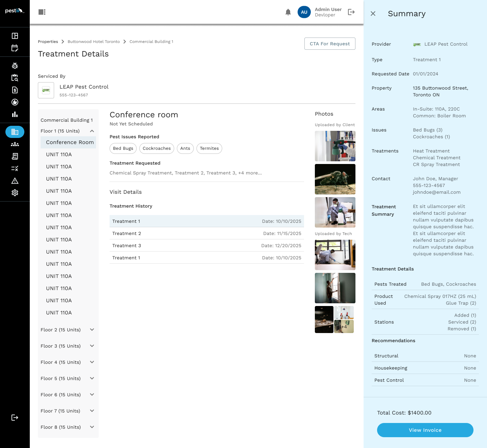Open the people group icon in sidebar
This screenshot has width=487, height=448.
pyautogui.click(x=15, y=144)
